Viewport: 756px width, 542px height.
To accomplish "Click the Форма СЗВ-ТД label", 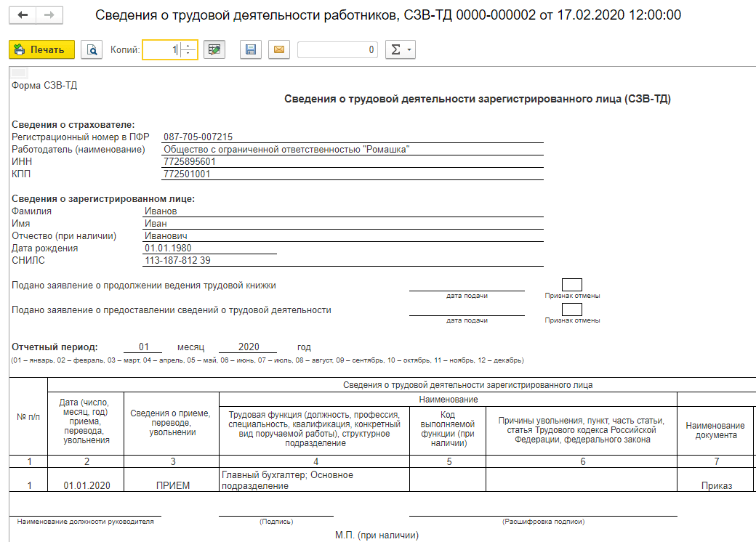I will tap(44, 85).
